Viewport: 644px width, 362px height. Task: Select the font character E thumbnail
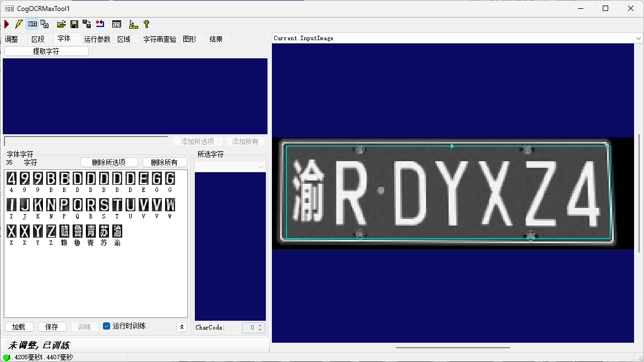click(143, 179)
